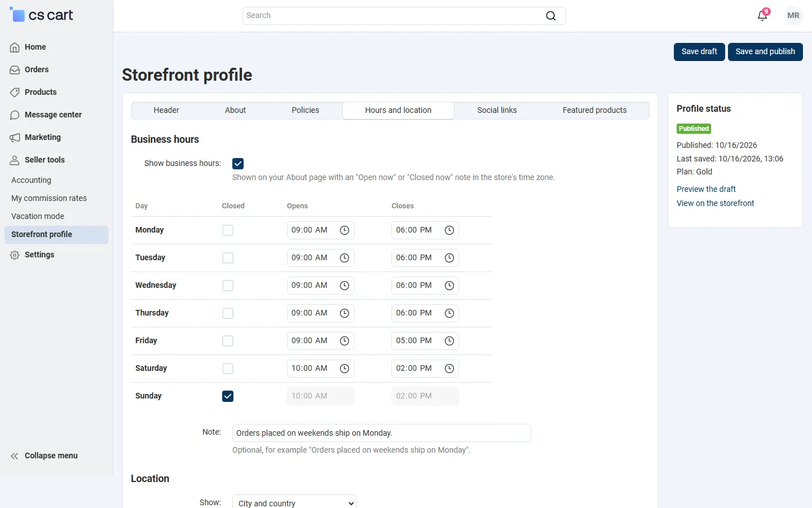Open clock picker for Saturday opening time
The height and width of the screenshot is (508, 812).
(x=345, y=369)
